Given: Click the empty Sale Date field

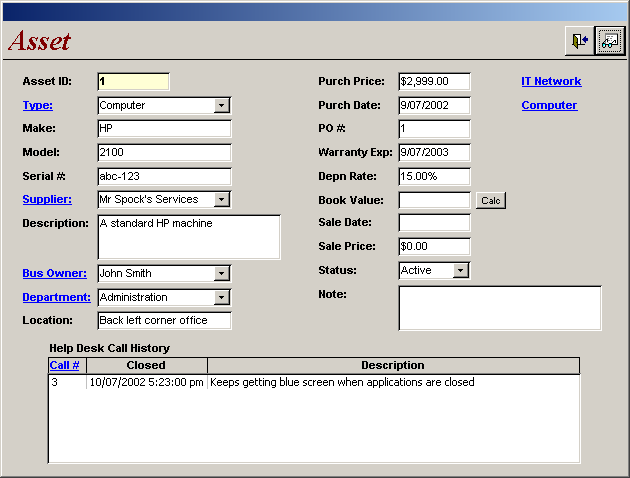Looking at the screenshot, I should [x=433, y=223].
